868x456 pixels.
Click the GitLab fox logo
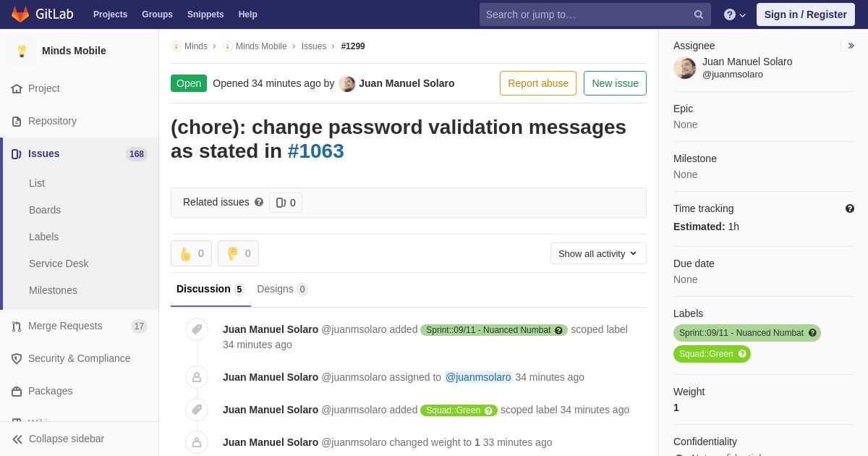point(20,14)
